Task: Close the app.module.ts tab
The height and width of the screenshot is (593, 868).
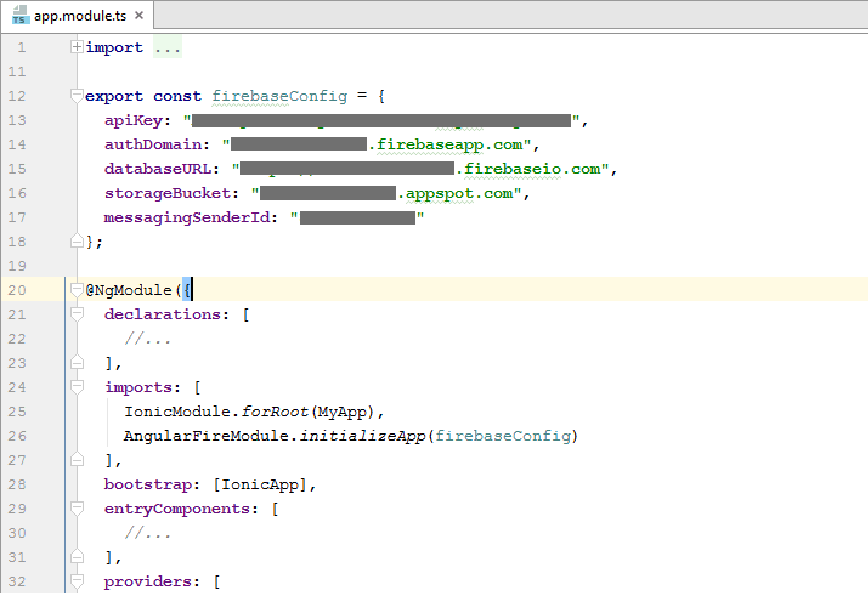Action: (139, 15)
